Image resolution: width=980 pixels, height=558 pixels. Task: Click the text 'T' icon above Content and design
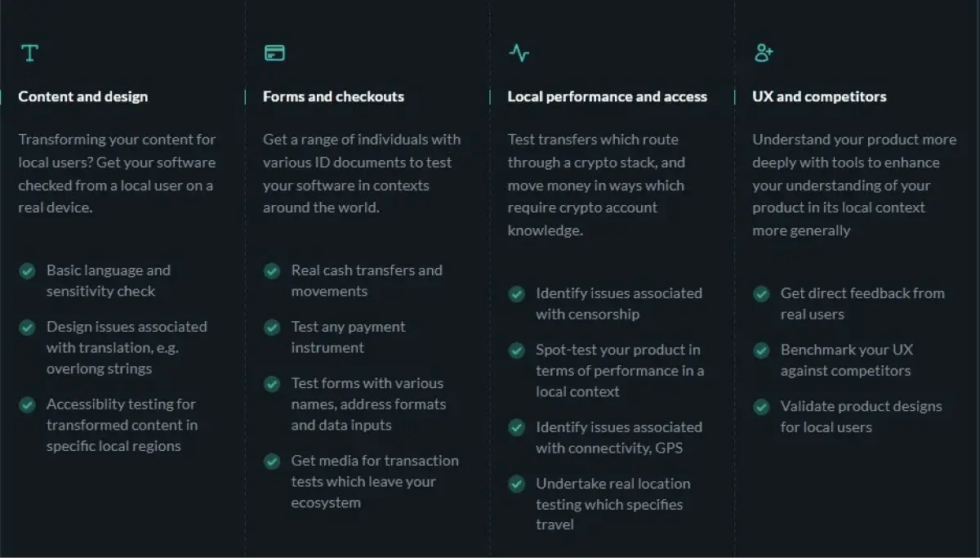pyautogui.click(x=29, y=53)
